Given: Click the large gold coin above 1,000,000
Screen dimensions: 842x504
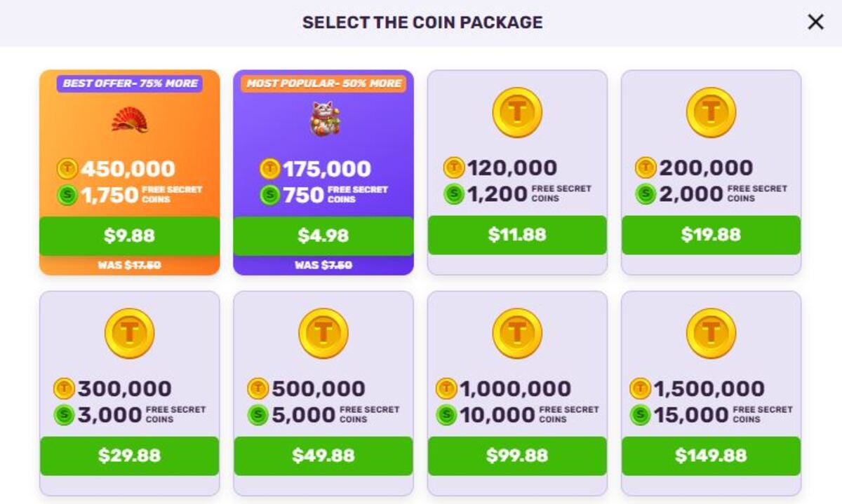Looking at the screenshot, I should (x=517, y=333).
